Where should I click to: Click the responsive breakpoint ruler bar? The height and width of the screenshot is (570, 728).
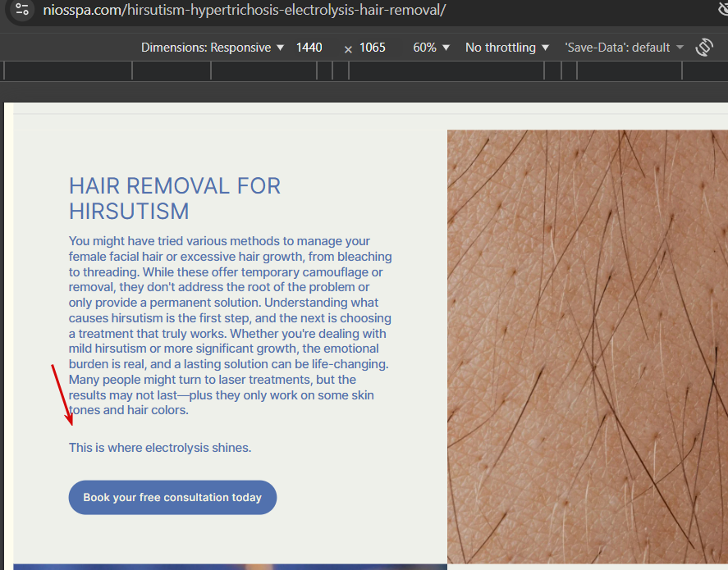(364, 71)
